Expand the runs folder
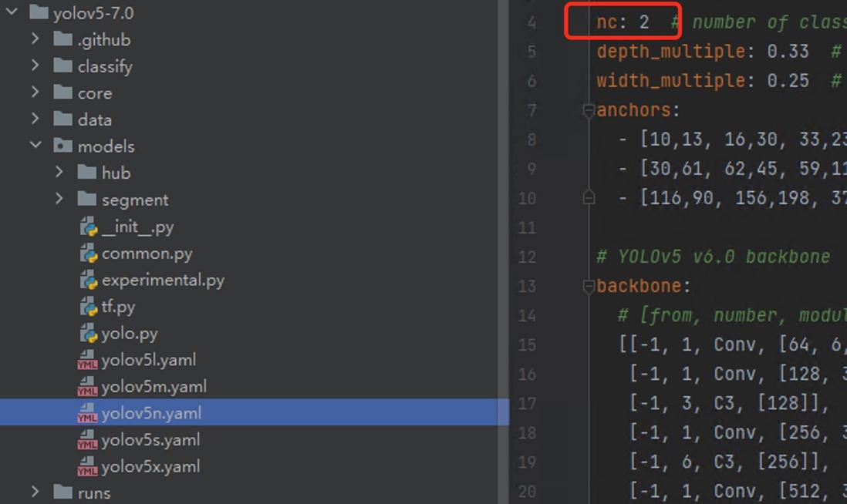The height and width of the screenshot is (504, 847). pos(35,492)
